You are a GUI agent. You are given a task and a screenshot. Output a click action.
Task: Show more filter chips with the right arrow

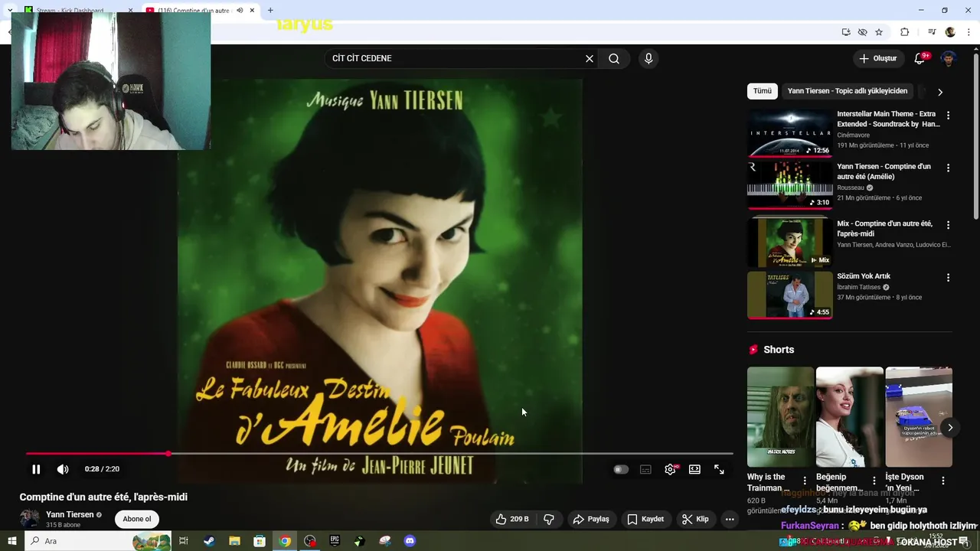pos(940,91)
